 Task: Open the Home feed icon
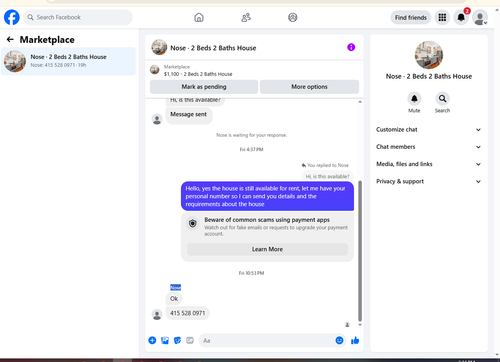pos(199,17)
